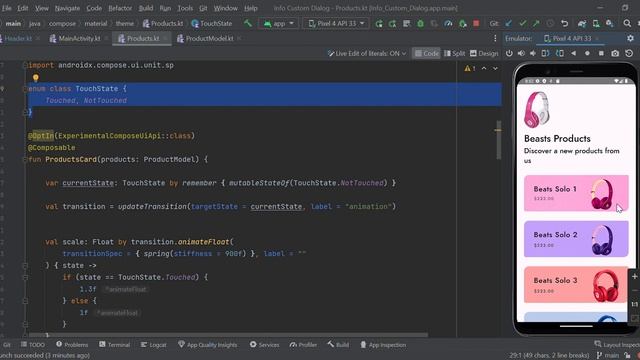Switch editor to Split view
Screen dimensions: 640x360
[454, 53]
